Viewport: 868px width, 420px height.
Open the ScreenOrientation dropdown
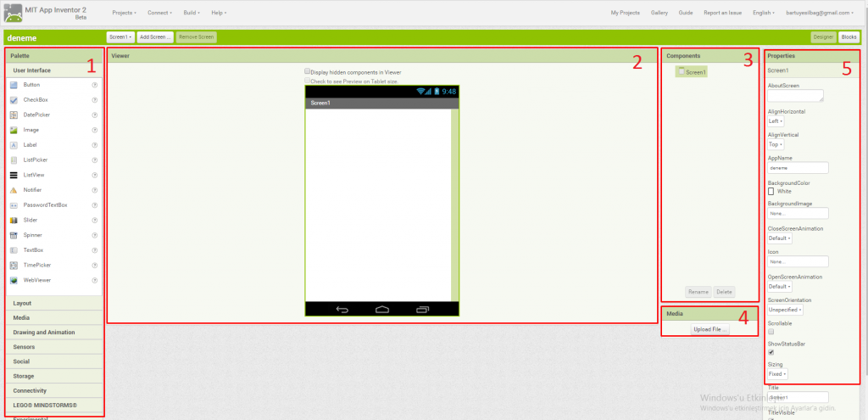tap(786, 310)
